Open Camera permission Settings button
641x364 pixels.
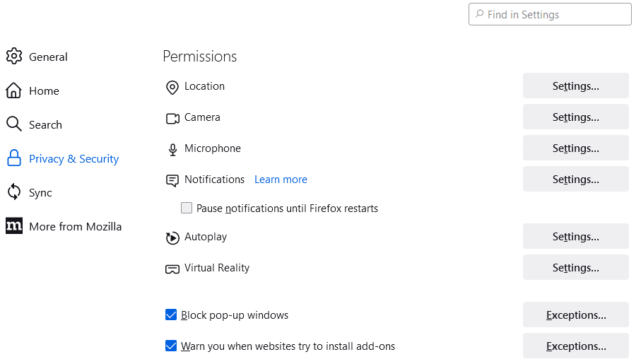[x=575, y=117]
